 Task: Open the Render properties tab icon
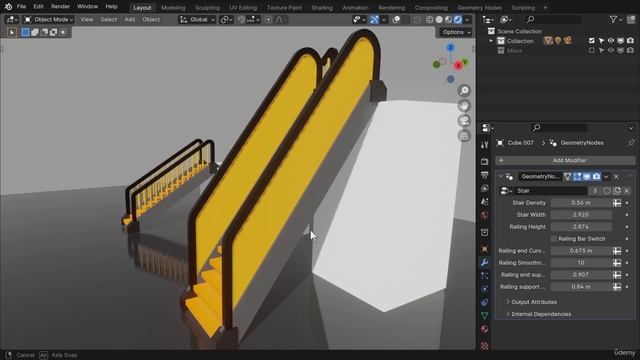[484, 162]
